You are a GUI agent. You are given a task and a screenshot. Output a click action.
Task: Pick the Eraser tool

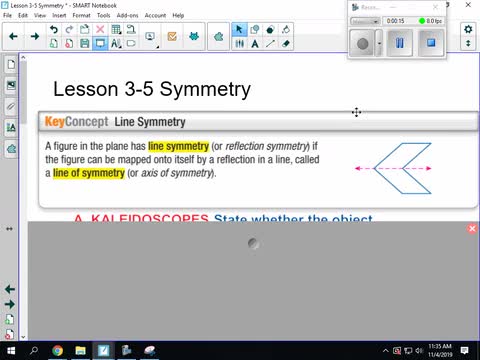(x=286, y=43)
